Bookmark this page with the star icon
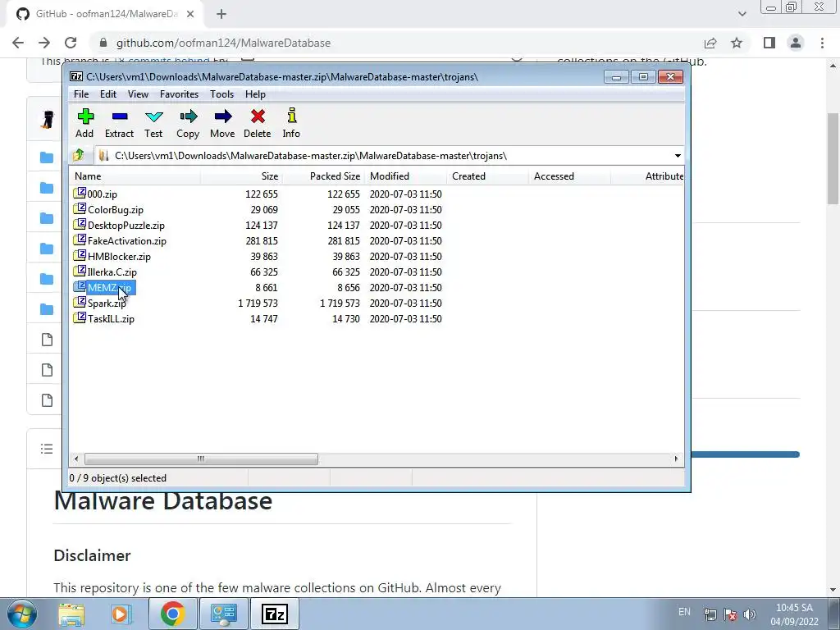The image size is (840, 630). coord(737,43)
